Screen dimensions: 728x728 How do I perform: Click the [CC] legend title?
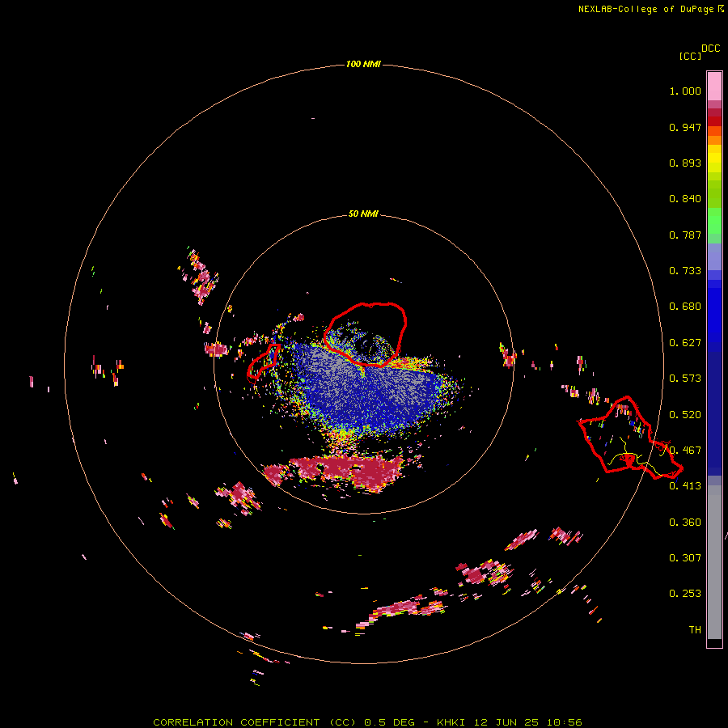(x=690, y=56)
